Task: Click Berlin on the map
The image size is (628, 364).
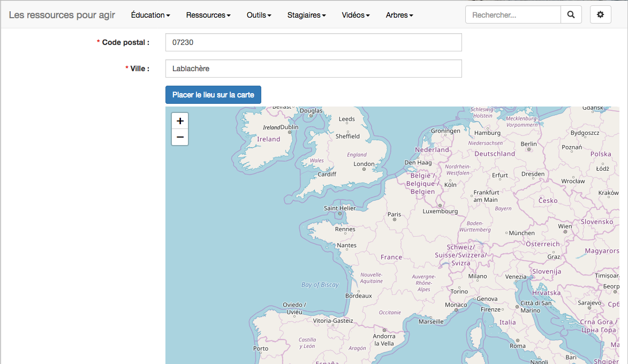Action: point(528,144)
